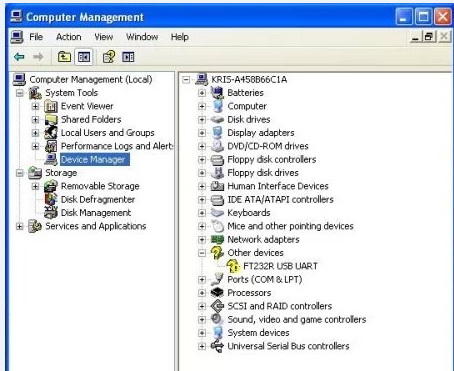Screen dimensions: 454x371
Task: Click the Forward arrow toolbar icon
Action: [x=38, y=57]
